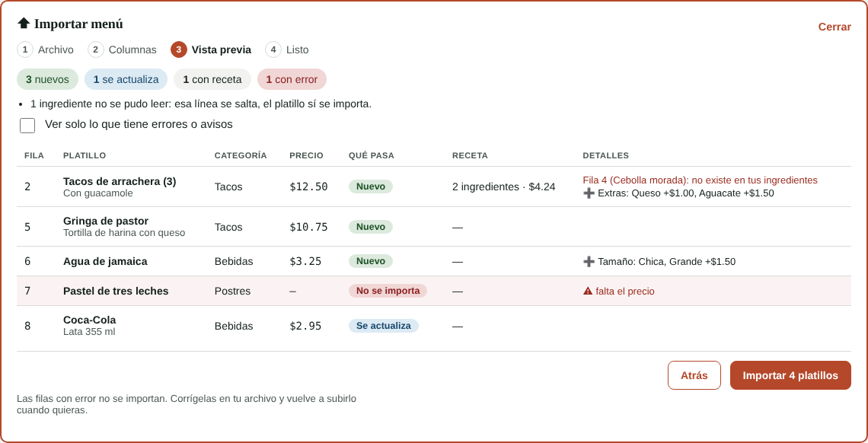Click the Precio column header
The height and width of the screenshot is (443, 868).
[x=306, y=155]
